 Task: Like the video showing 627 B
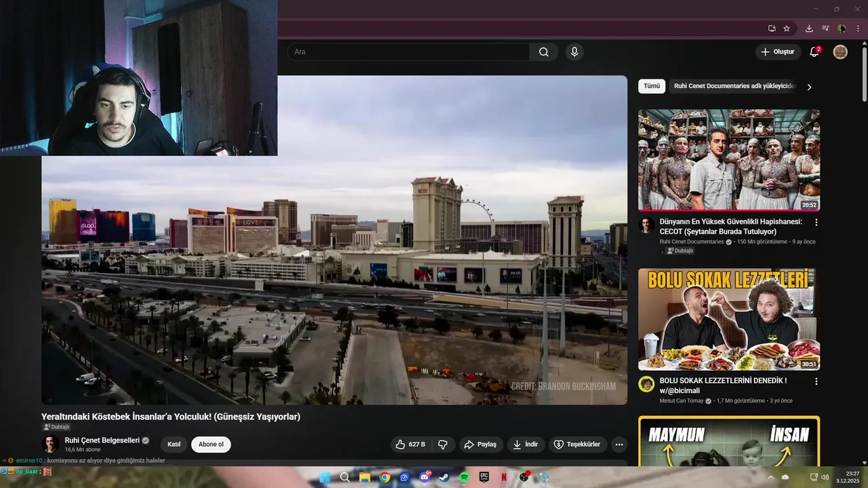point(410,445)
